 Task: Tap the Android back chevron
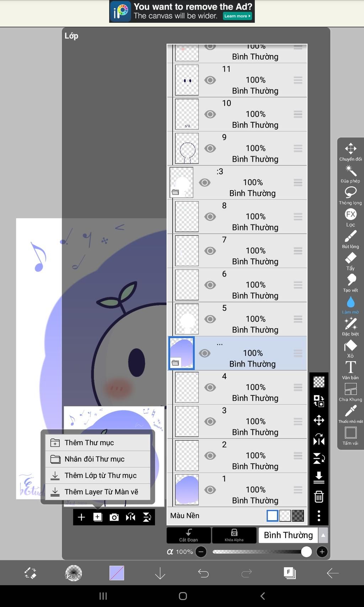point(262,596)
